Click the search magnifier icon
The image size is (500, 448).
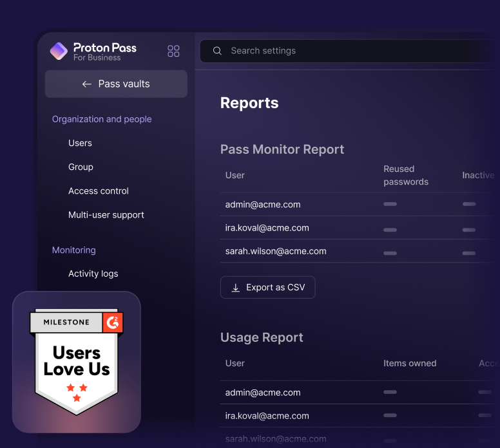point(217,51)
